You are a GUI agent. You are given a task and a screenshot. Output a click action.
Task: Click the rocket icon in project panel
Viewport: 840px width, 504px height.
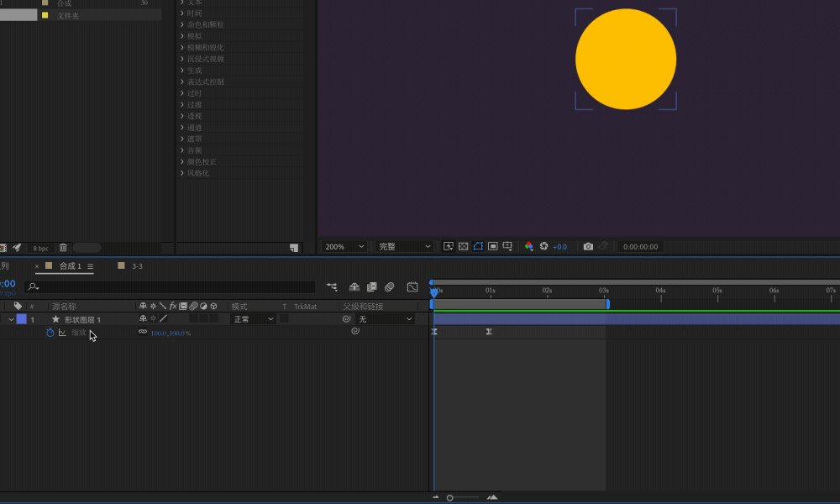click(x=17, y=248)
